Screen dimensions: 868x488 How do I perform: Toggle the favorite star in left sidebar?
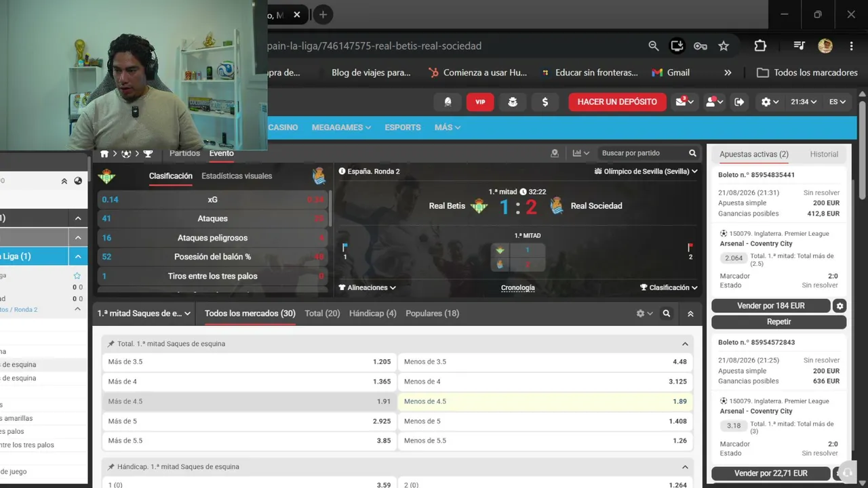click(x=77, y=276)
